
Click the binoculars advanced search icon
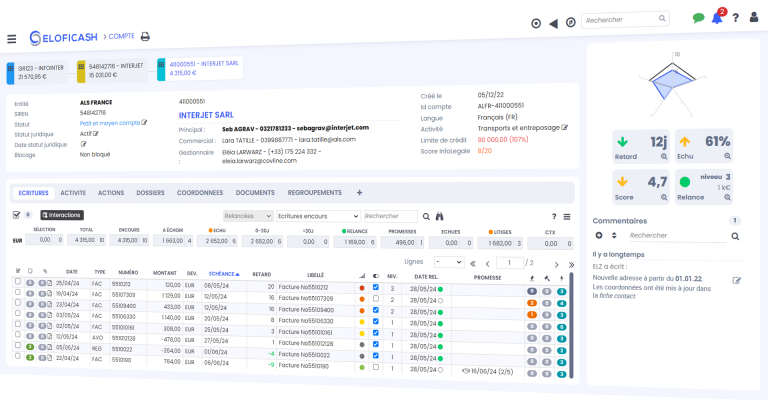pyautogui.click(x=439, y=216)
